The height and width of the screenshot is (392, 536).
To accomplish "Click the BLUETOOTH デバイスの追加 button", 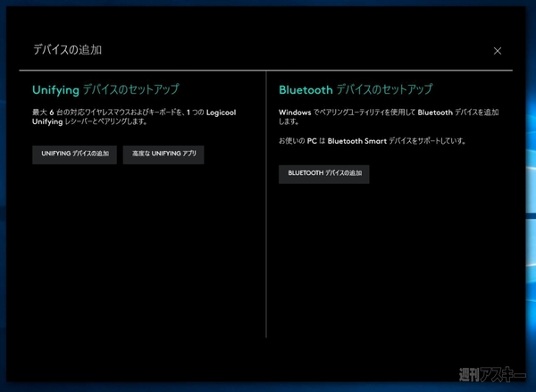I will coord(323,174).
